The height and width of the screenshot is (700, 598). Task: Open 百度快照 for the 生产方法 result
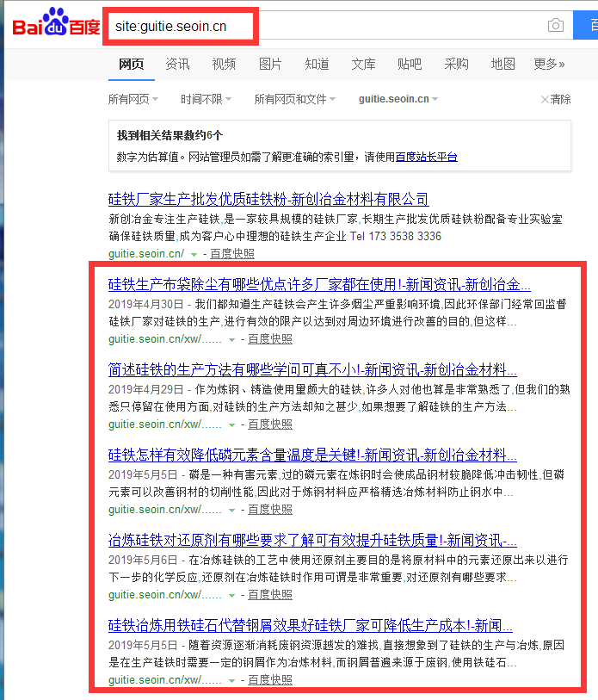point(270,424)
